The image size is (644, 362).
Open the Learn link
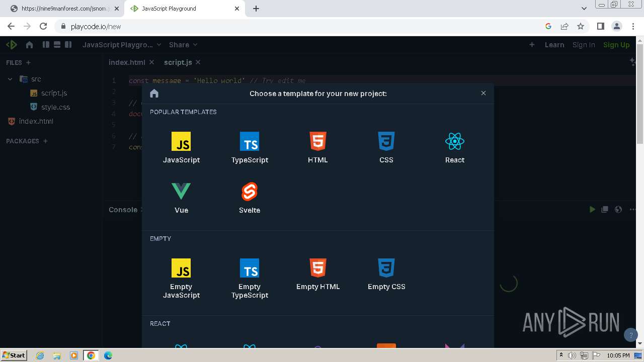[x=554, y=45]
